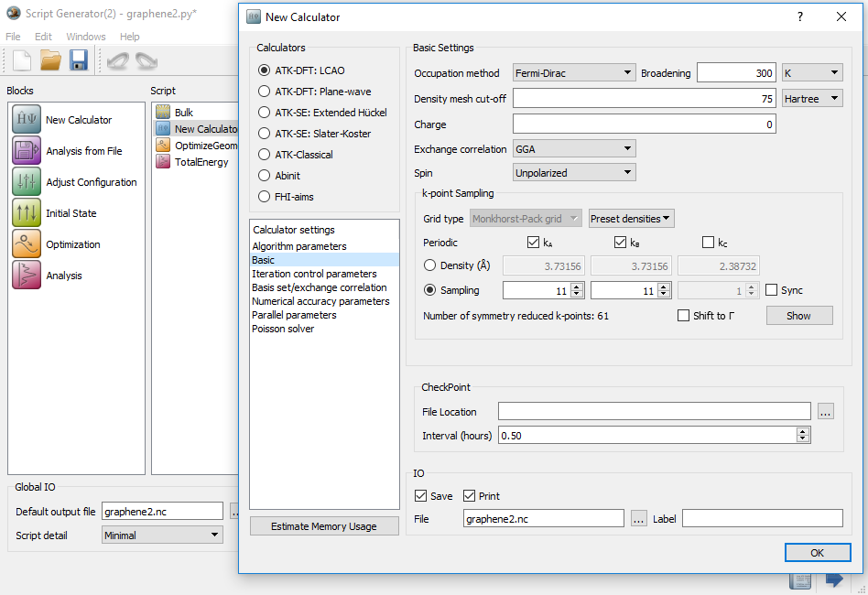Image resolution: width=868 pixels, height=595 pixels.
Task: Open the Broadening unit K dropdown
Action: [812, 72]
